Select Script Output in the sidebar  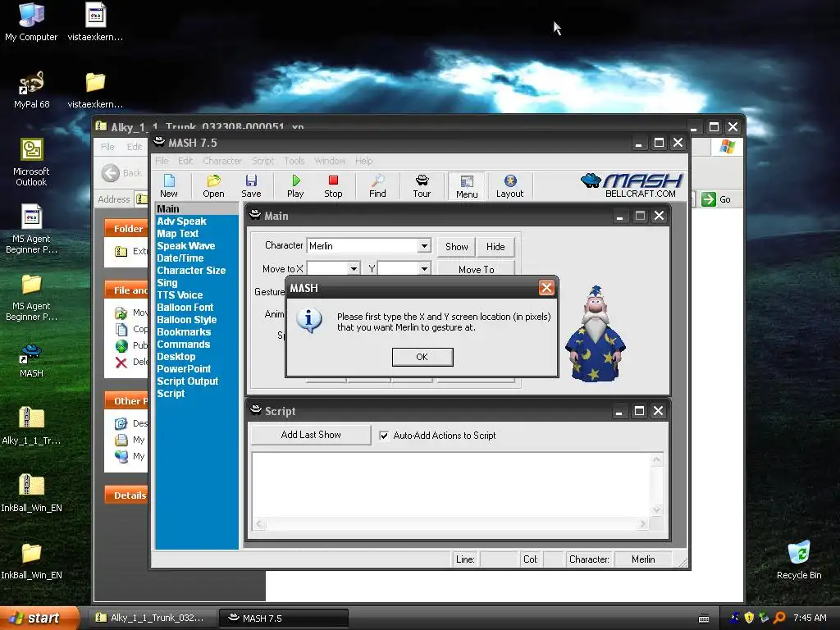point(188,381)
